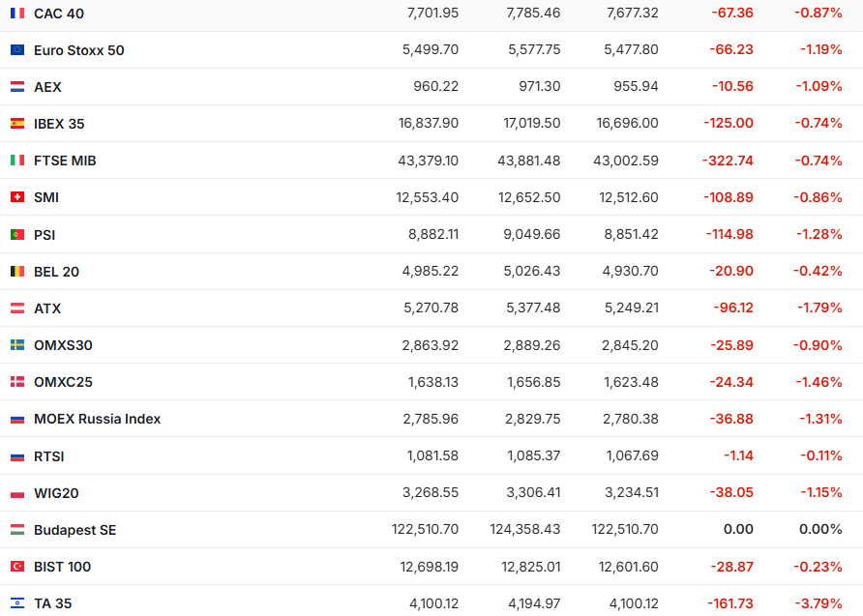This screenshot has height=616, width=863.
Task: Click the Hungary flag icon beside Budapest SE
Action: click(x=17, y=530)
